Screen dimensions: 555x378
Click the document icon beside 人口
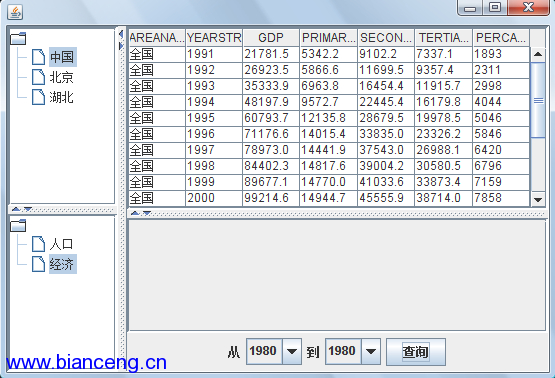coord(38,244)
